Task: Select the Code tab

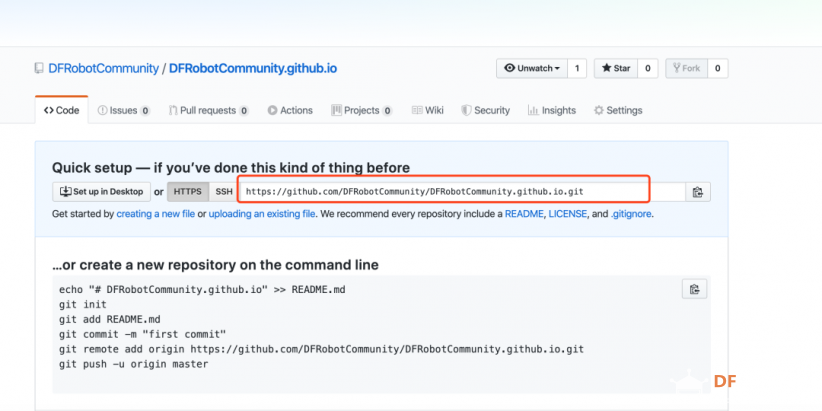Action: (61, 110)
